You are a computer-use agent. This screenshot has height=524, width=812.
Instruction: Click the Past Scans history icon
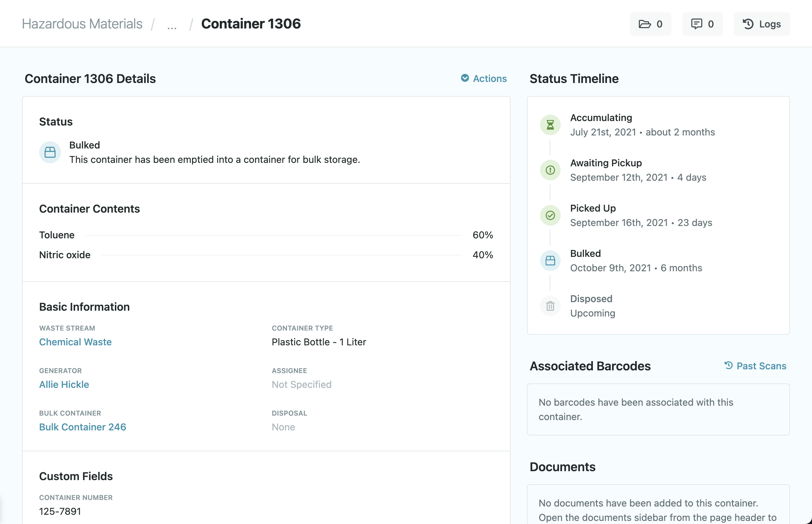pos(728,366)
